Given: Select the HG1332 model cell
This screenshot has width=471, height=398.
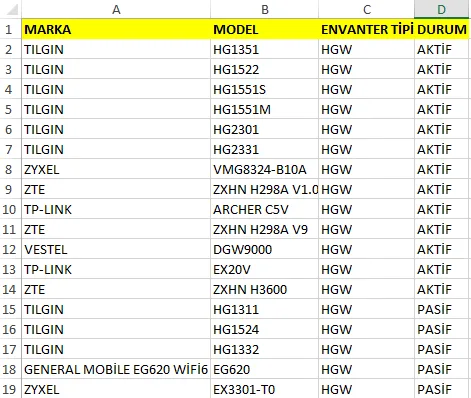Looking at the screenshot, I should (x=265, y=349).
